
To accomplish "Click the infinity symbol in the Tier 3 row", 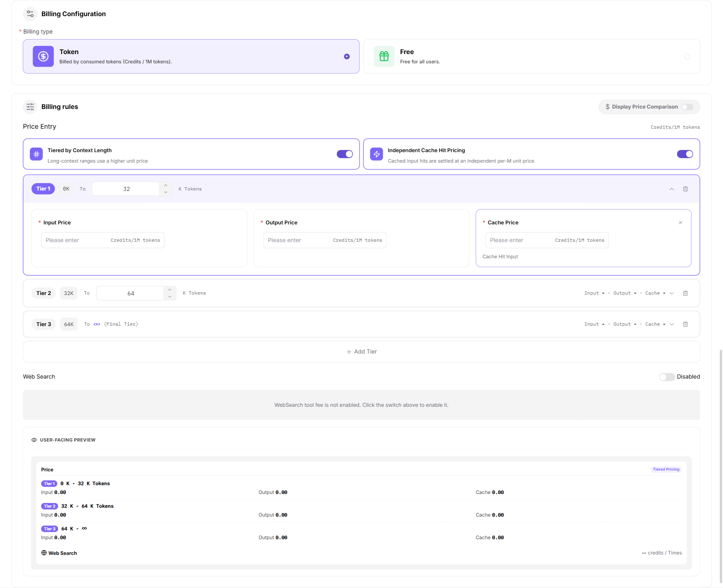I will (97, 324).
